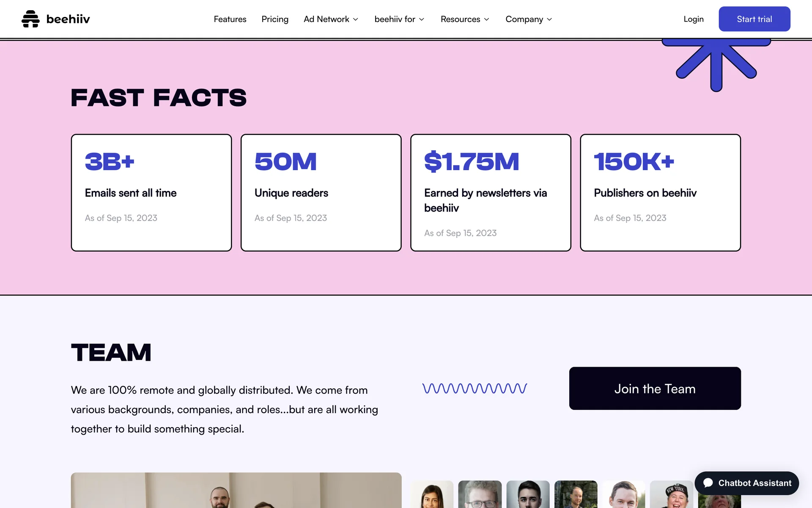Click the Join the Team button
Viewport: 812px width, 508px height.
tap(655, 388)
